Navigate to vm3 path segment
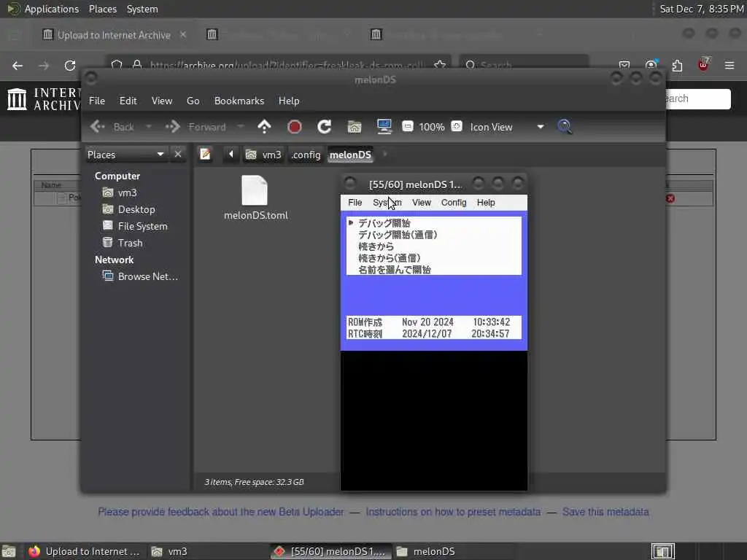Viewport: 747px width, 560px height. [x=263, y=155]
